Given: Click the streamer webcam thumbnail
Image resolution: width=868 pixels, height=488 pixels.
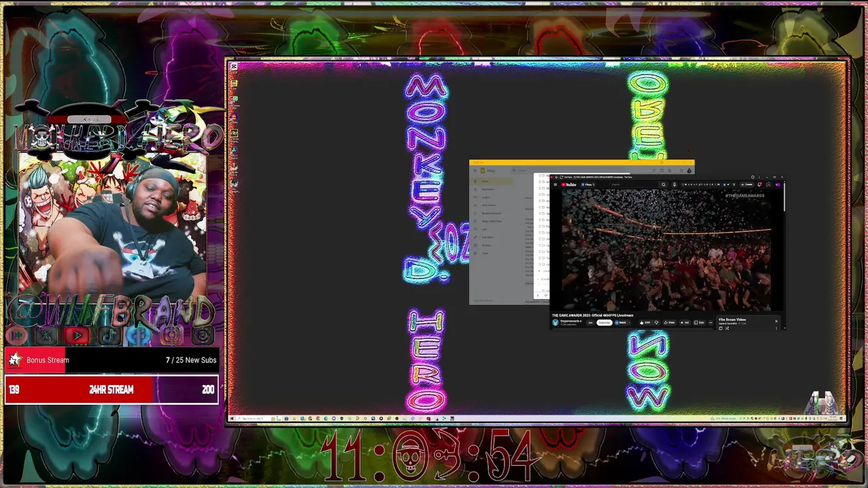Looking at the screenshot, I should 112,227.
